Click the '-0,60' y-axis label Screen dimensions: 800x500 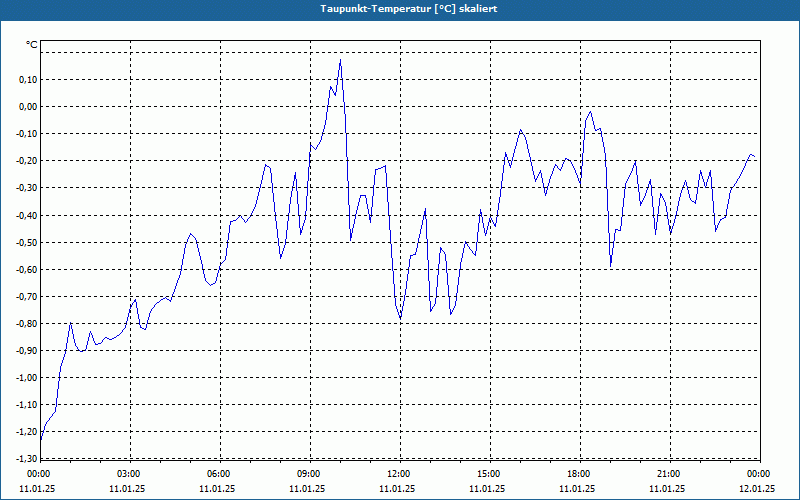click(27, 269)
